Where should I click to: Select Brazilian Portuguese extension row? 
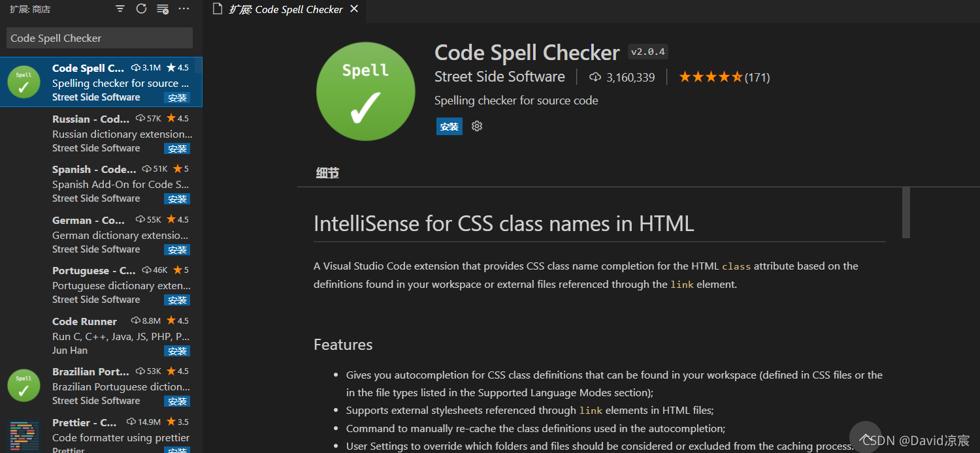pos(101,386)
